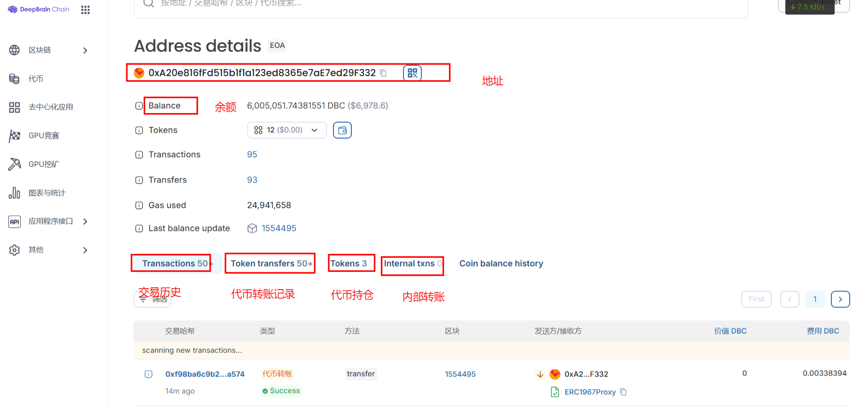Switch to the Internal txns tab
Screen dimensions: 868x407
coord(412,263)
